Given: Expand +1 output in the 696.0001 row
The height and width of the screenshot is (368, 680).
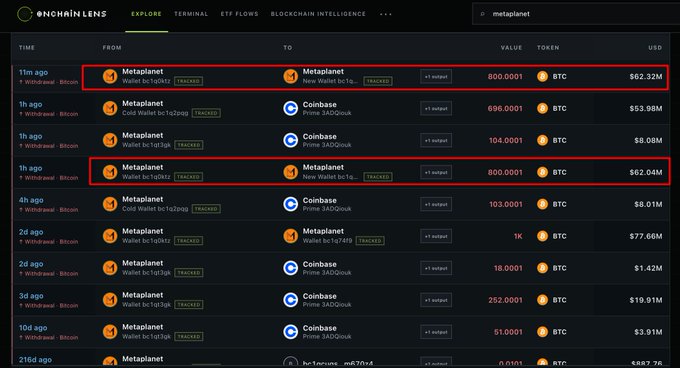Looking at the screenshot, I should [436, 108].
